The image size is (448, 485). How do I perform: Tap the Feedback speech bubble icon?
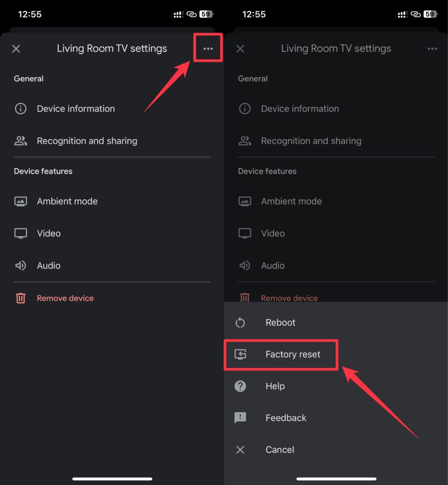coord(240,418)
